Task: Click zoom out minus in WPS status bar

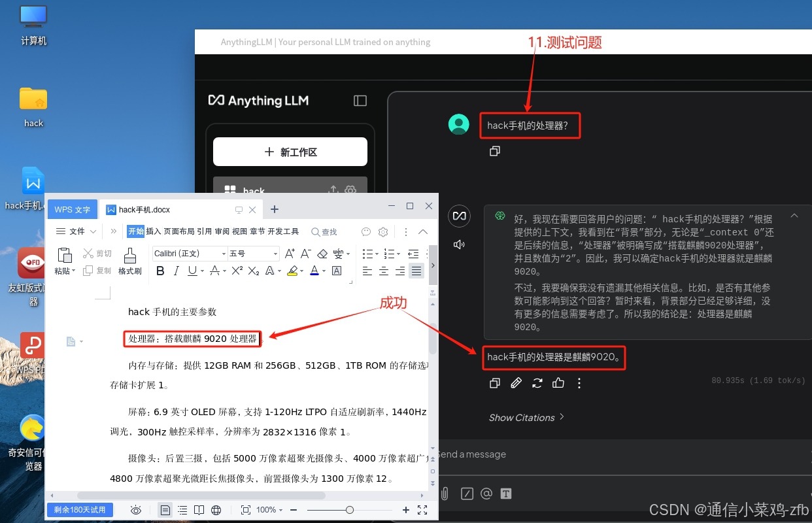Action: coord(294,510)
